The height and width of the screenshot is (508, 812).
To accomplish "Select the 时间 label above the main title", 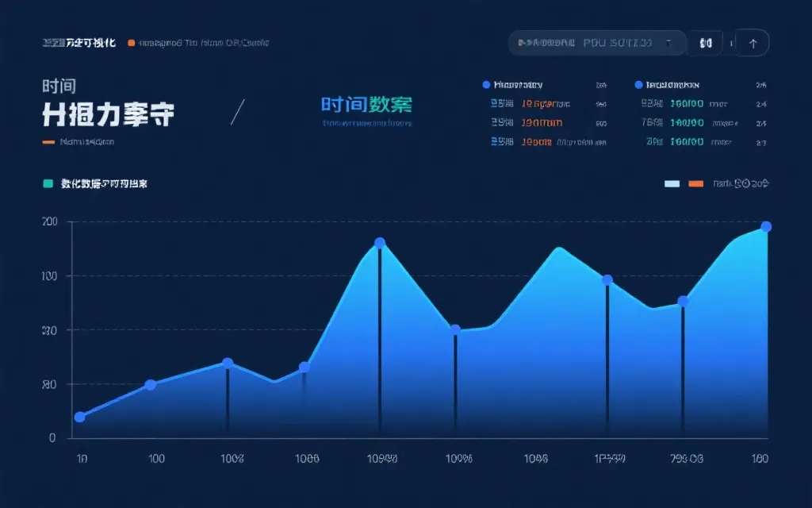I will [59, 86].
